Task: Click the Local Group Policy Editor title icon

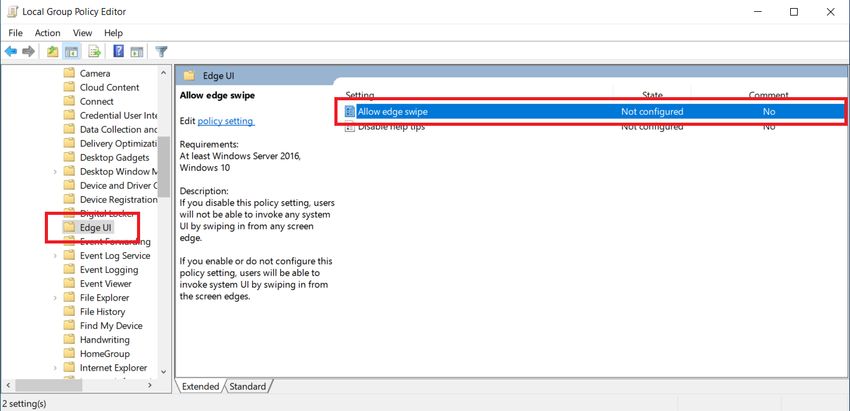Action: click(x=12, y=11)
